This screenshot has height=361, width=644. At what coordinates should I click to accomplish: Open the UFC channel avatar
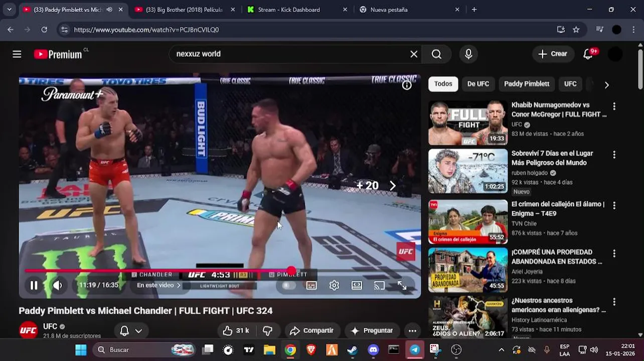(x=29, y=330)
